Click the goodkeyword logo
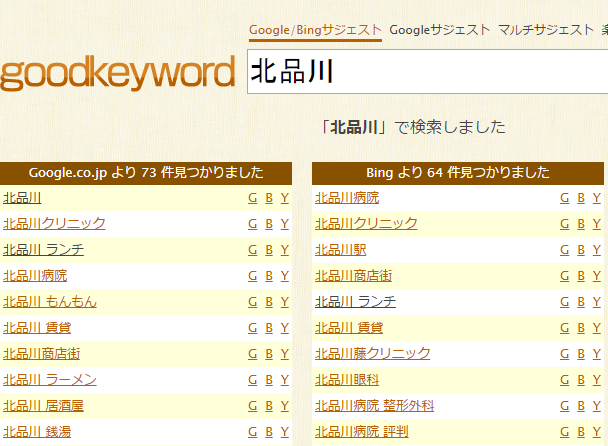608x446 pixels. coord(117,73)
